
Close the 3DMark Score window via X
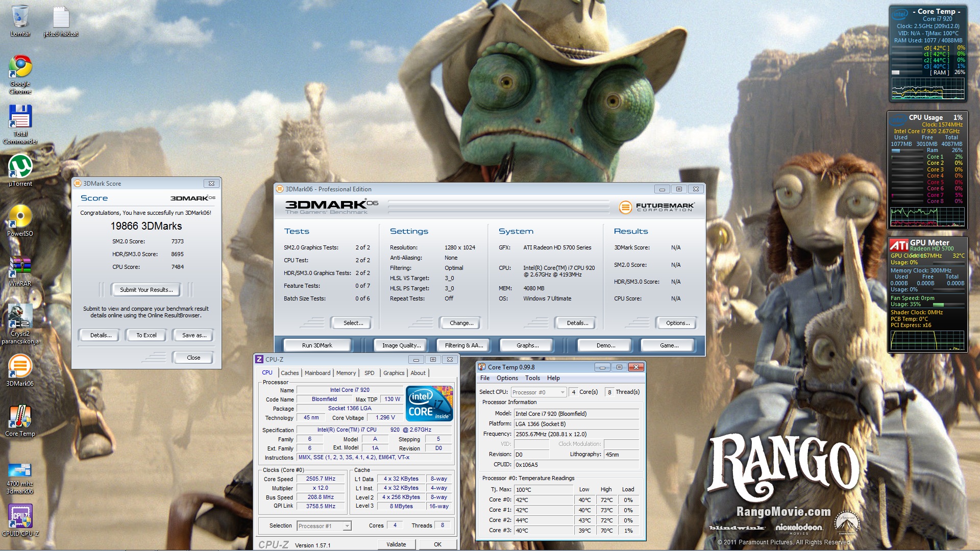pos(211,183)
